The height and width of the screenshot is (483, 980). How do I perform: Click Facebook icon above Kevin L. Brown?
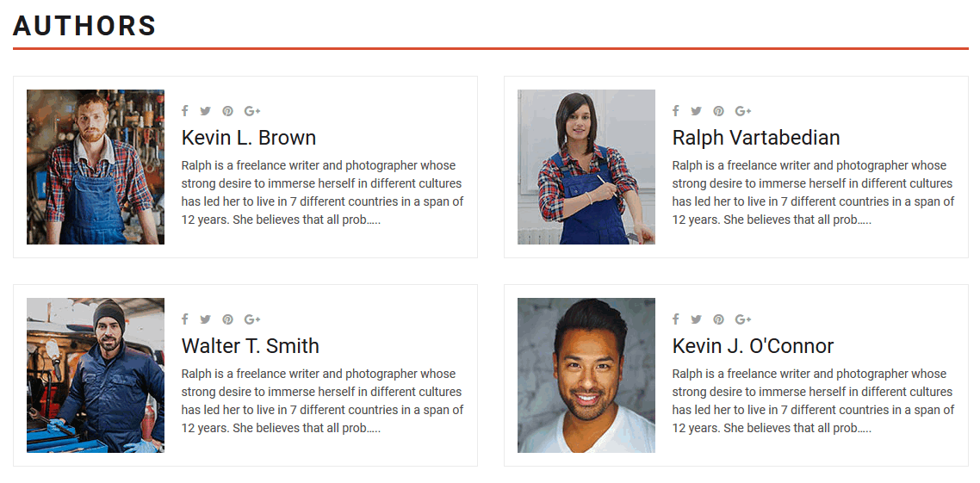(x=185, y=111)
